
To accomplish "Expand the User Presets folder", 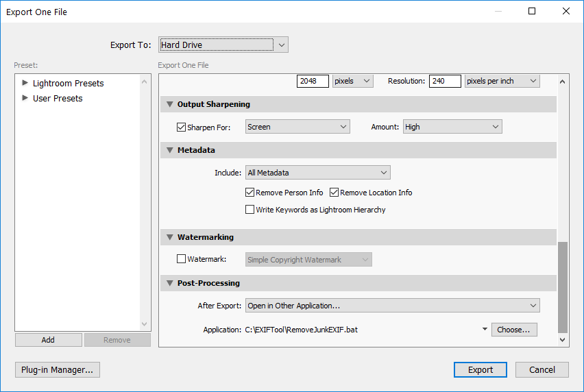I will click(x=25, y=98).
